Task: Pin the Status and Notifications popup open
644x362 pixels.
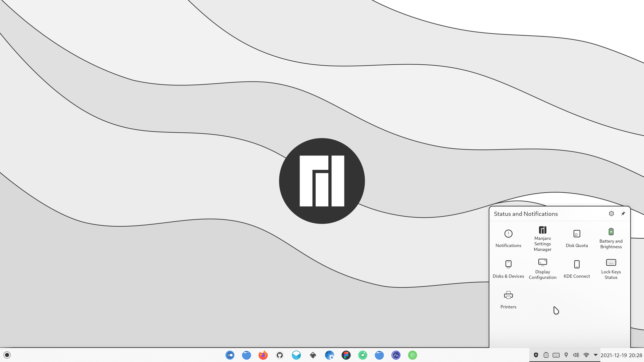Action: 623,214
